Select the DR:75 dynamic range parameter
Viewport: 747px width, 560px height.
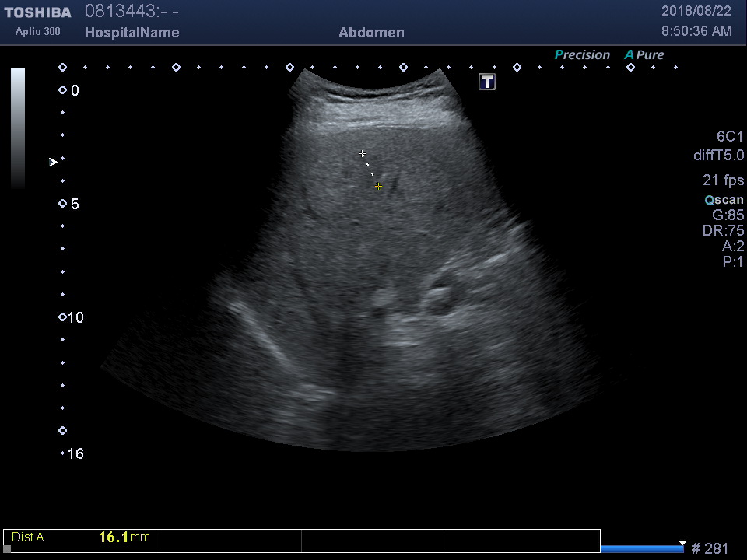723,231
